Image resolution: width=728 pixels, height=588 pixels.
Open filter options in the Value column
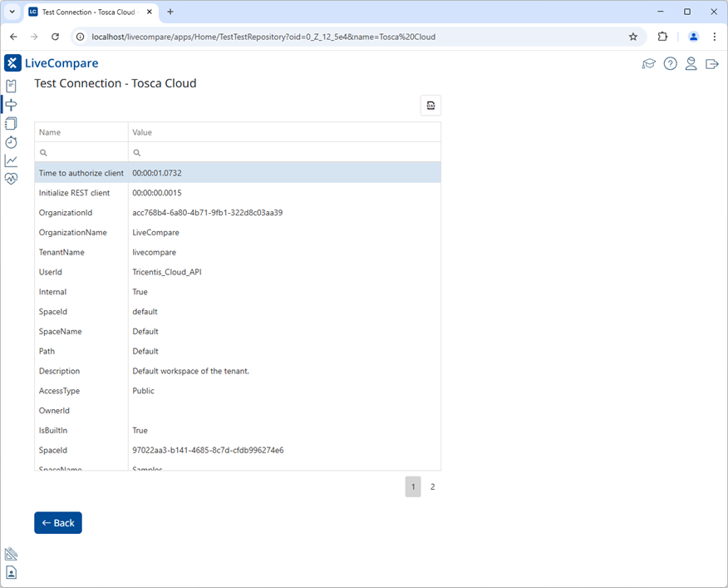tap(136, 152)
